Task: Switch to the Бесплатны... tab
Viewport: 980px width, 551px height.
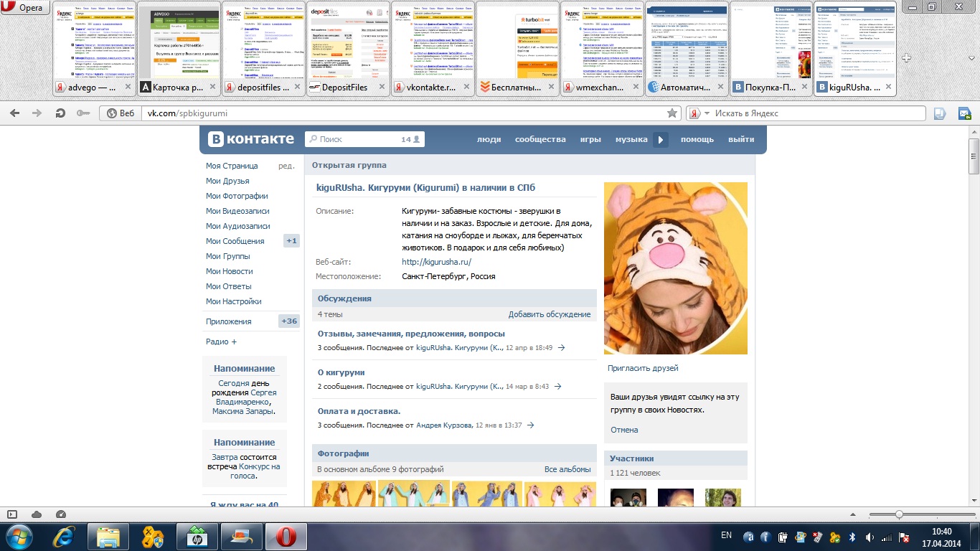Action: (516, 49)
